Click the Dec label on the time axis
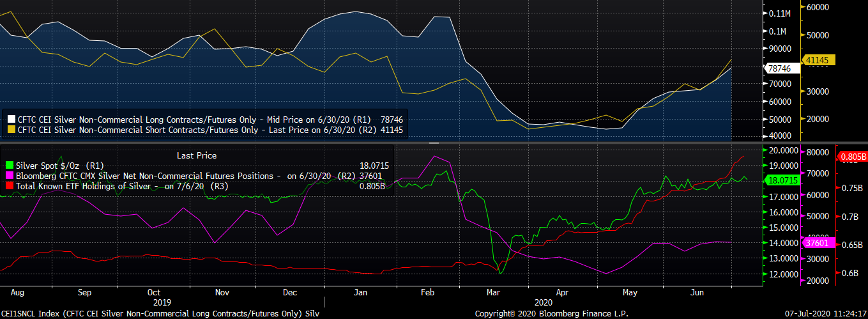This screenshot has height=319, width=868. point(290,292)
